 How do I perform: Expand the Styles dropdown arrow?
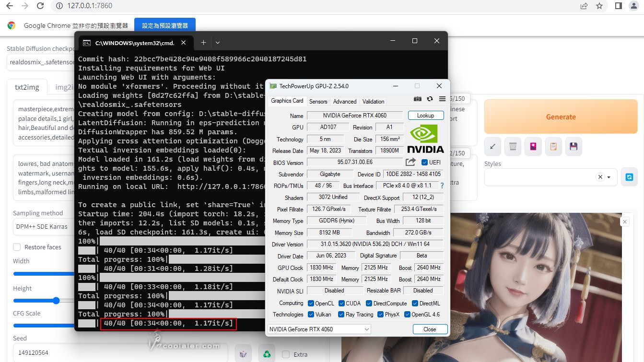pos(609,177)
